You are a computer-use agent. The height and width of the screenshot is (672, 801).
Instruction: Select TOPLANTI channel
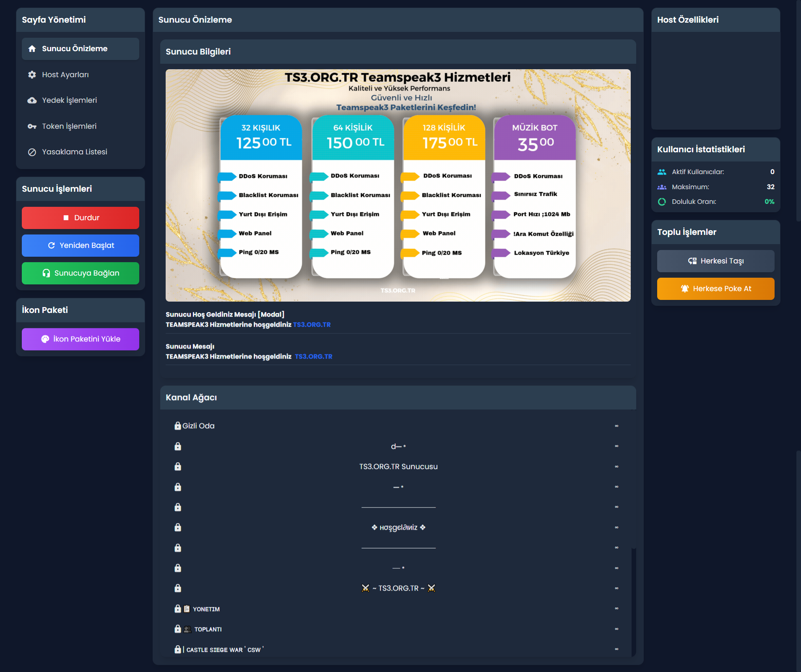[208, 629]
